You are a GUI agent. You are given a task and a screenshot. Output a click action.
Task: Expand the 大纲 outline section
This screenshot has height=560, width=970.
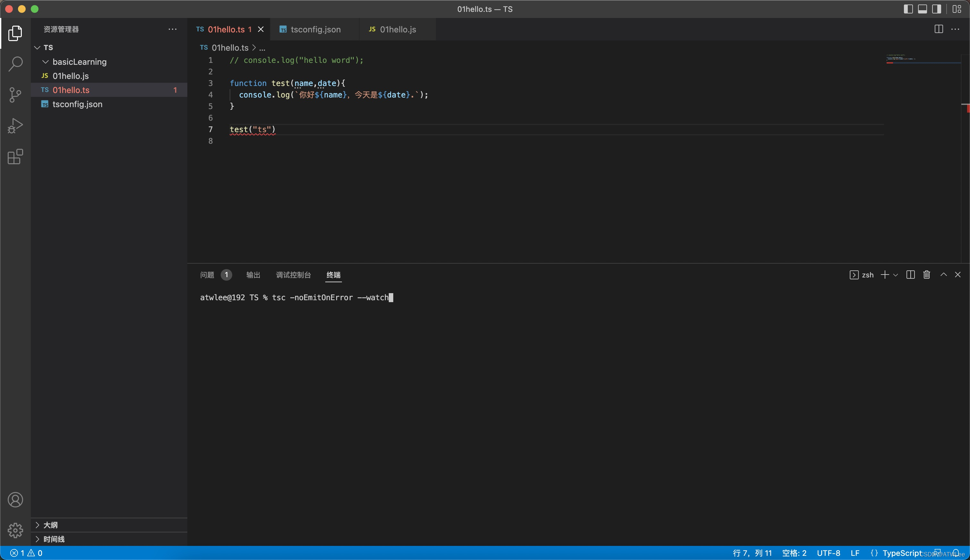(x=109, y=525)
